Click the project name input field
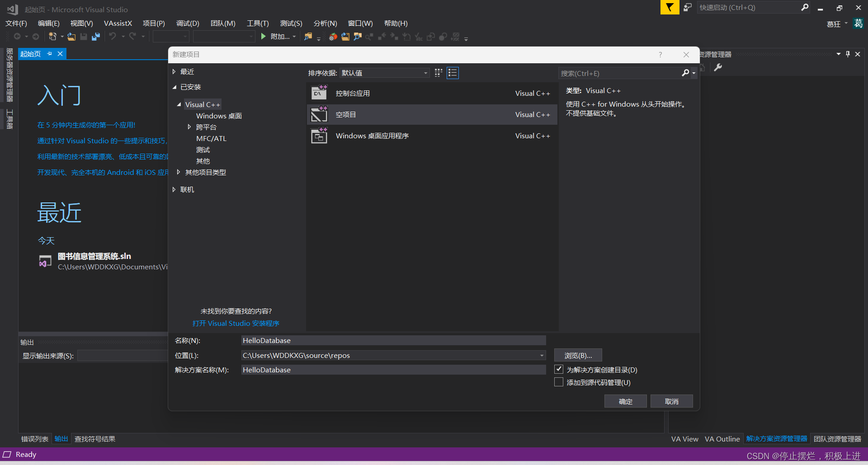The image size is (868, 465). click(x=393, y=341)
